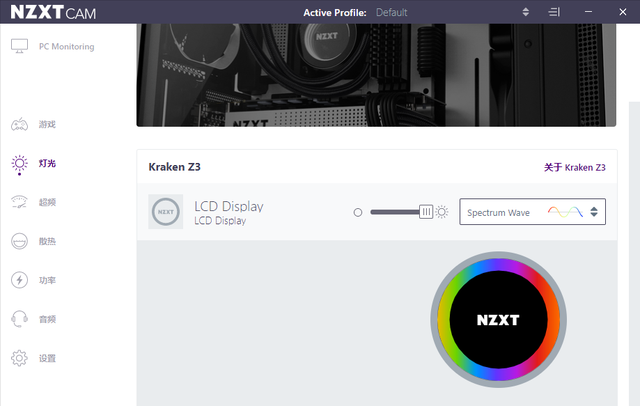Open the 超频 menu item

pyautogui.click(x=47, y=202)
